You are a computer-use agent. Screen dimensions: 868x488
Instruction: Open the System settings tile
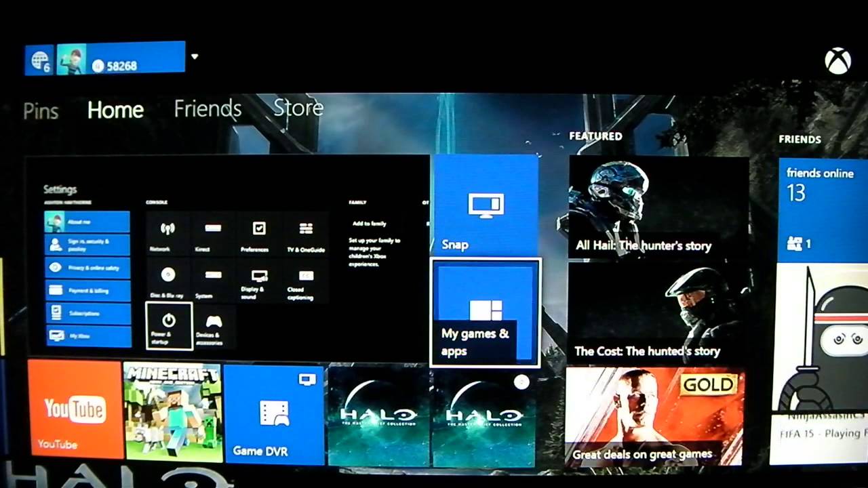pos(214,280)
